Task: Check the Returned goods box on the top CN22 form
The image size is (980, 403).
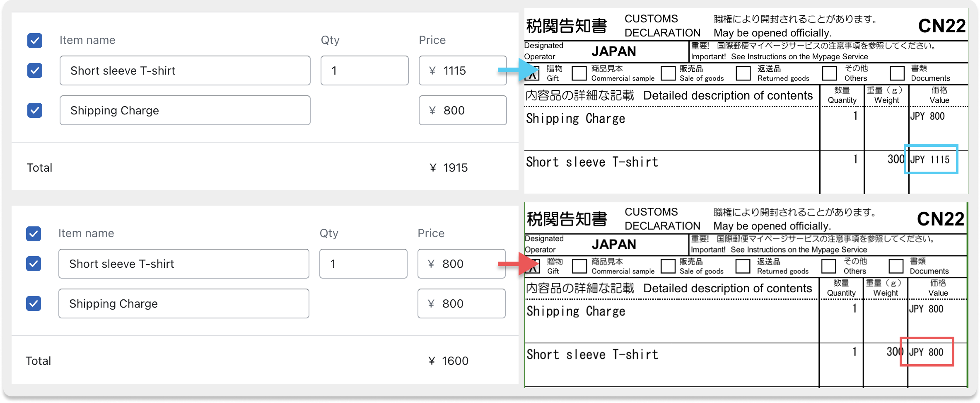Action: coord(743,73)
